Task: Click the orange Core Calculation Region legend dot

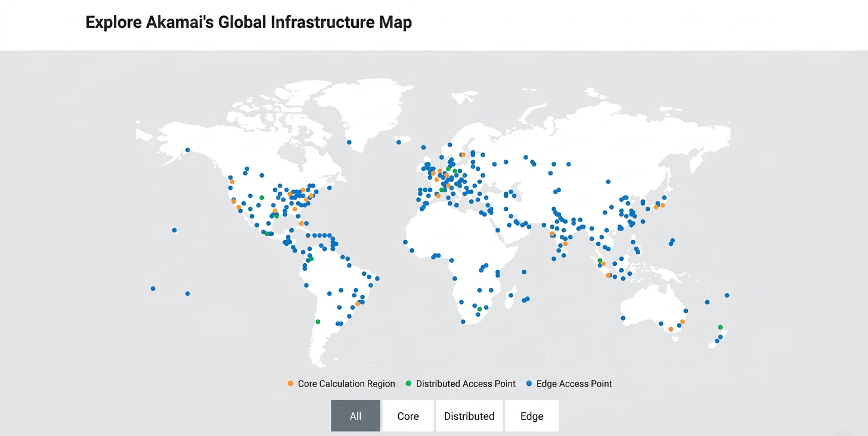Action: pyautogui.click(x=290, y=384)
